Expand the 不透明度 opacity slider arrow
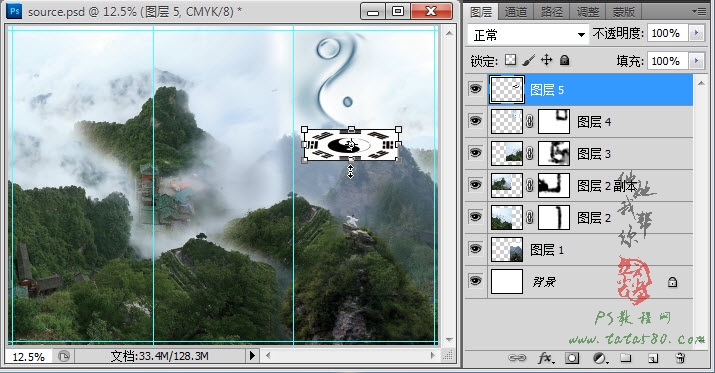Image resolution: width=715 pixels, height=373 pixels. click(696, 33)
